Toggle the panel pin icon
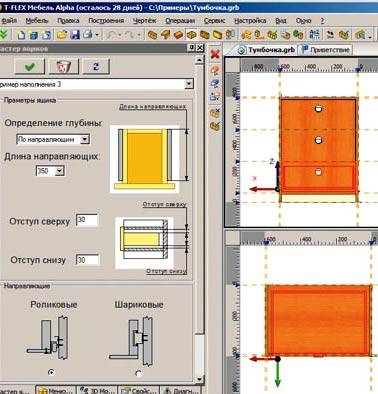 191,48
